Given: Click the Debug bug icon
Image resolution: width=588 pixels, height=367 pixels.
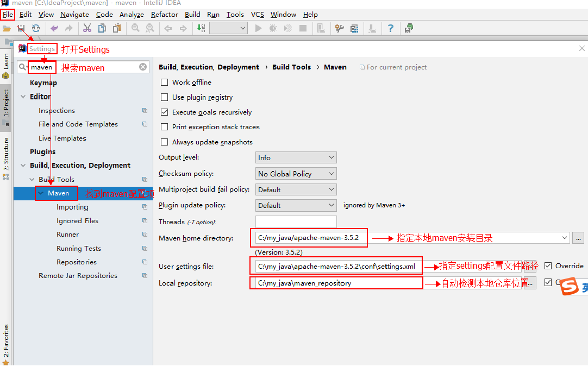Looking at the screenshot, I should point(273,28).
